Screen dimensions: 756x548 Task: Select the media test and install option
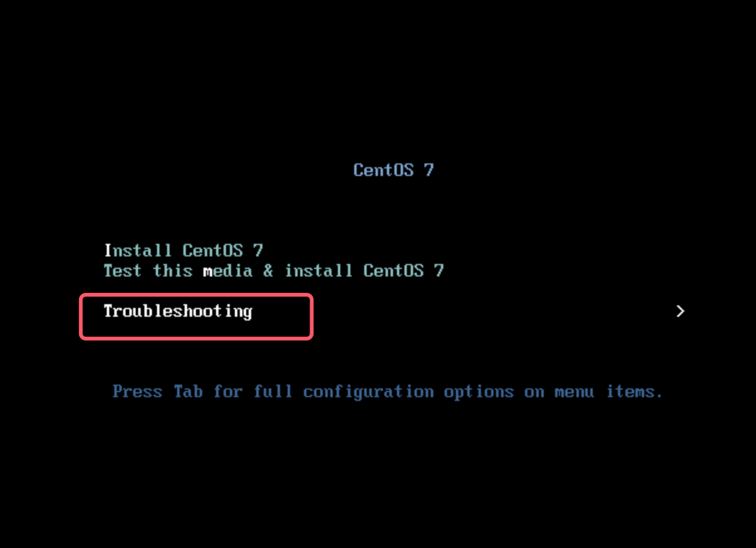point(274,271)
